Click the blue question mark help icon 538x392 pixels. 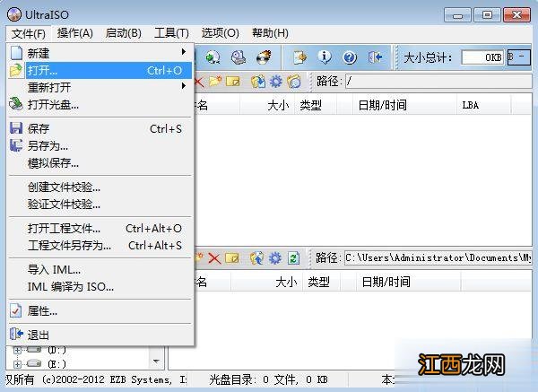tap(350, 57)
